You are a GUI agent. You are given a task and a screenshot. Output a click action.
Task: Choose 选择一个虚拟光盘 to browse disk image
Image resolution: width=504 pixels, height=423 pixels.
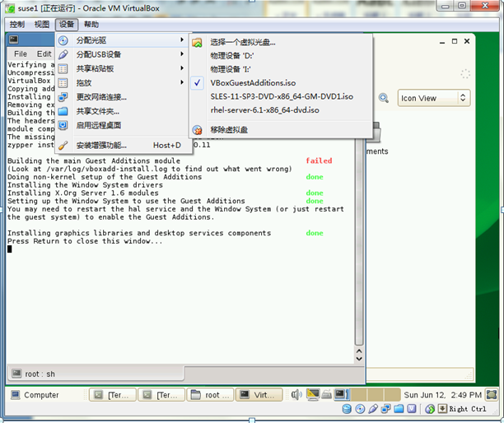tap(281, 42)
